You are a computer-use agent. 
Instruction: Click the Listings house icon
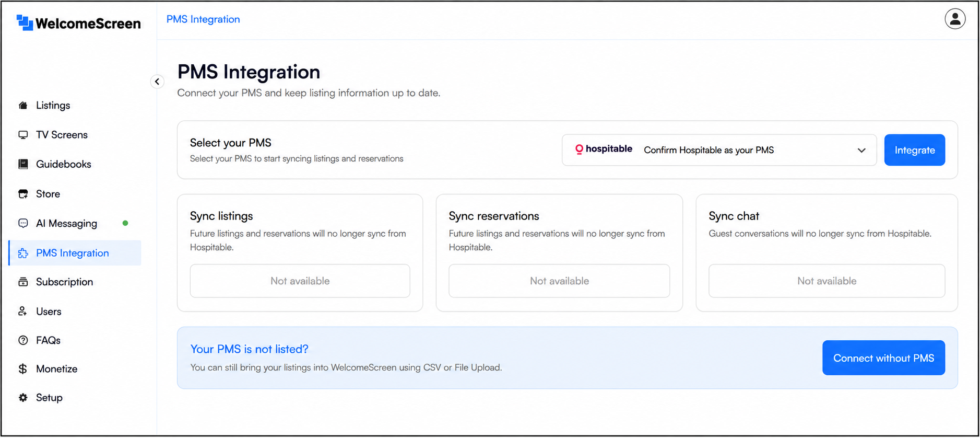pyautogui.click(x=23, y=106)
